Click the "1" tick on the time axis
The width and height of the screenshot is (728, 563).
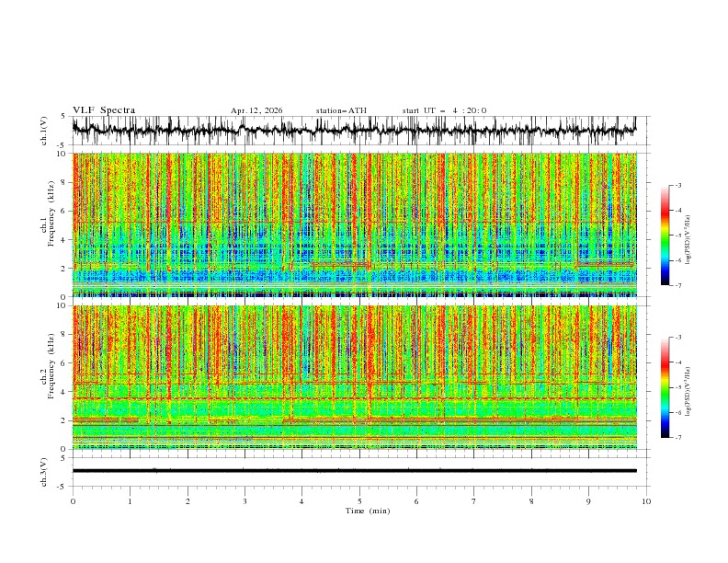tap(130, 501)
